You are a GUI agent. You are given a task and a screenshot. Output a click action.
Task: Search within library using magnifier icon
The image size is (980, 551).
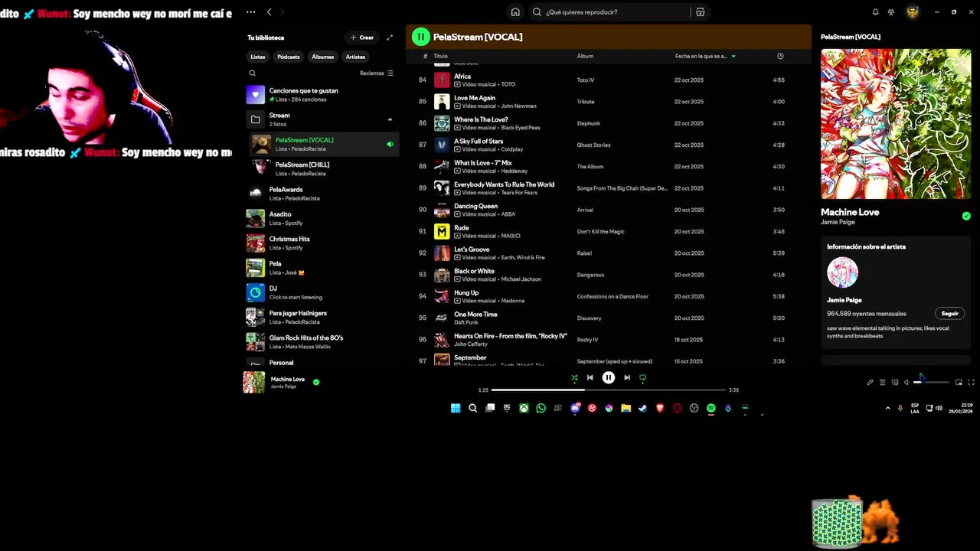click(252, 73)
